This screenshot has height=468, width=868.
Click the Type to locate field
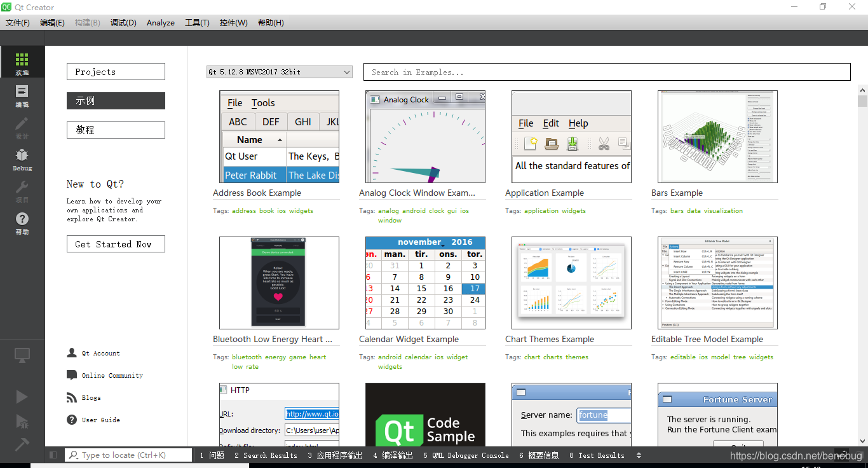[x=128, y=455]
